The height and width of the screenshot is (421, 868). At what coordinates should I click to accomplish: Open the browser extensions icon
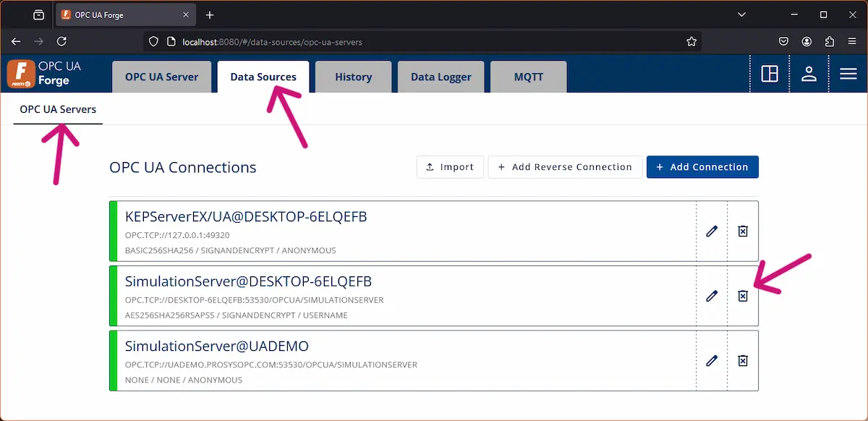(x=829, y=42)
